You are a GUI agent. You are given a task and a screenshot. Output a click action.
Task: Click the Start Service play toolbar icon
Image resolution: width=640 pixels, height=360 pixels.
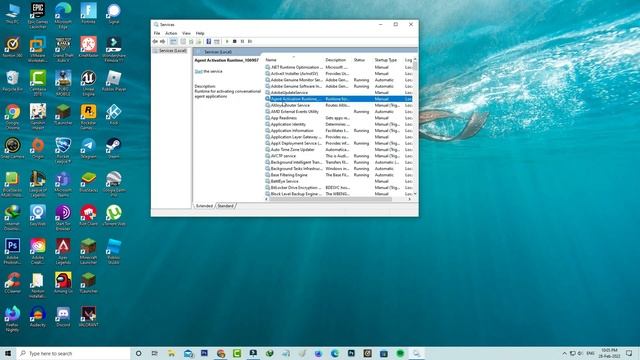coord(227,41)
